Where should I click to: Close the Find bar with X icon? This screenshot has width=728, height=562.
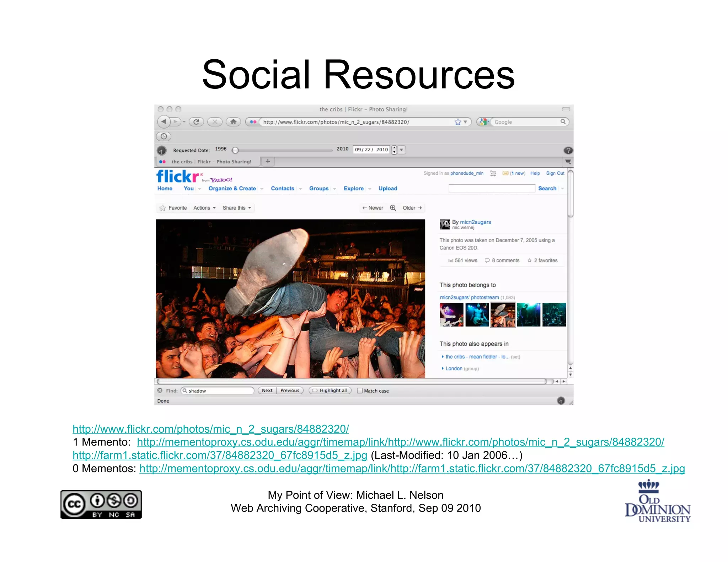(160, 390)
